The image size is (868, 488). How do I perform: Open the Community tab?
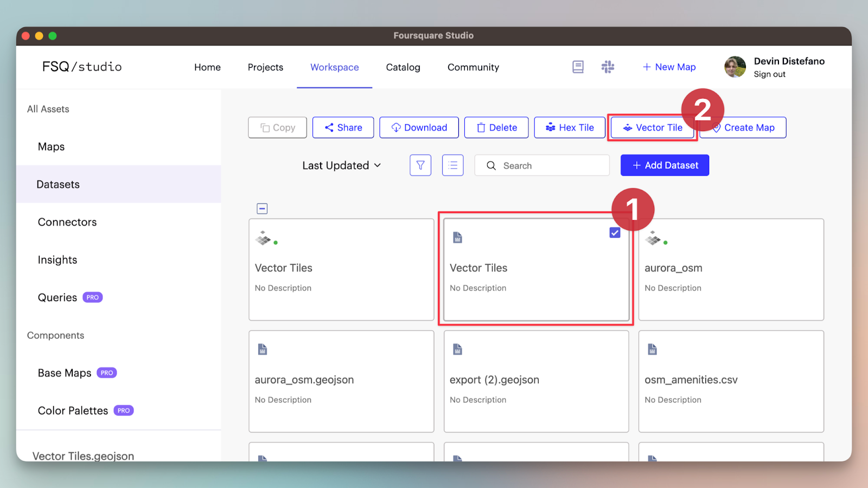[x=473, y=67]
